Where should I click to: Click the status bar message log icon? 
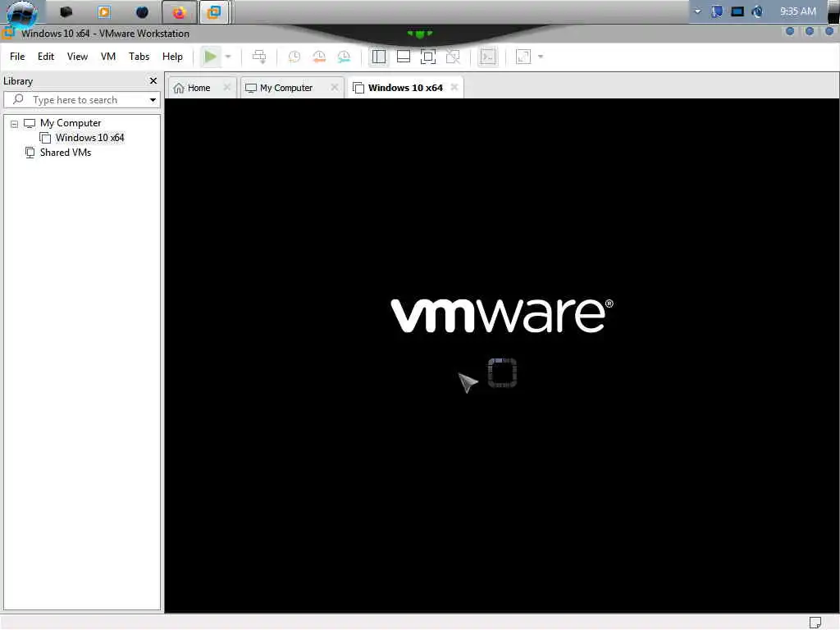pyautogui.click(x=815, y=623)
